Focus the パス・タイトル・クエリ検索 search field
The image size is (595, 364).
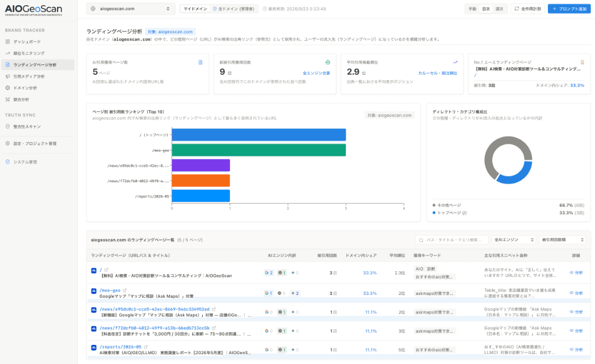tap(451, 240)
